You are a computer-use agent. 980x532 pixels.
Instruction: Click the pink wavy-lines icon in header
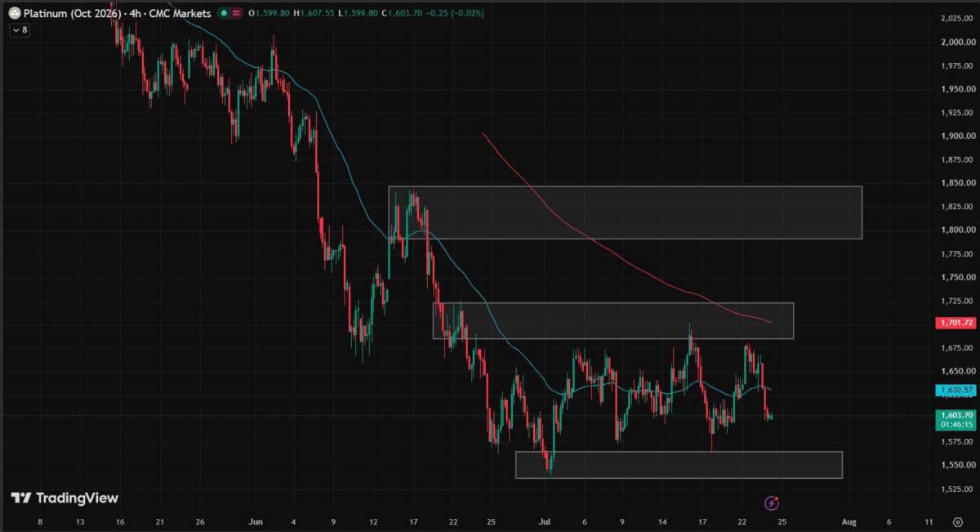pos(237,14)
